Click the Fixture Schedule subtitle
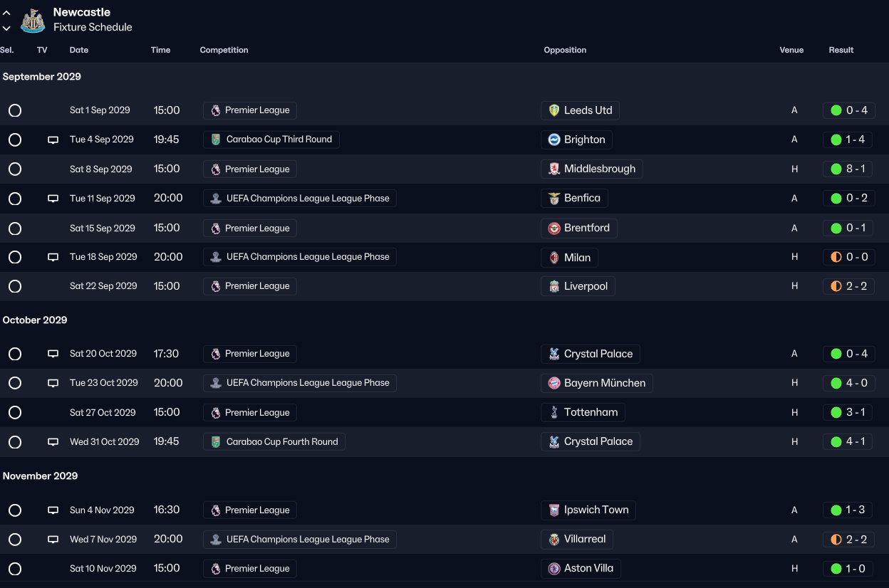 pos(93,27)
